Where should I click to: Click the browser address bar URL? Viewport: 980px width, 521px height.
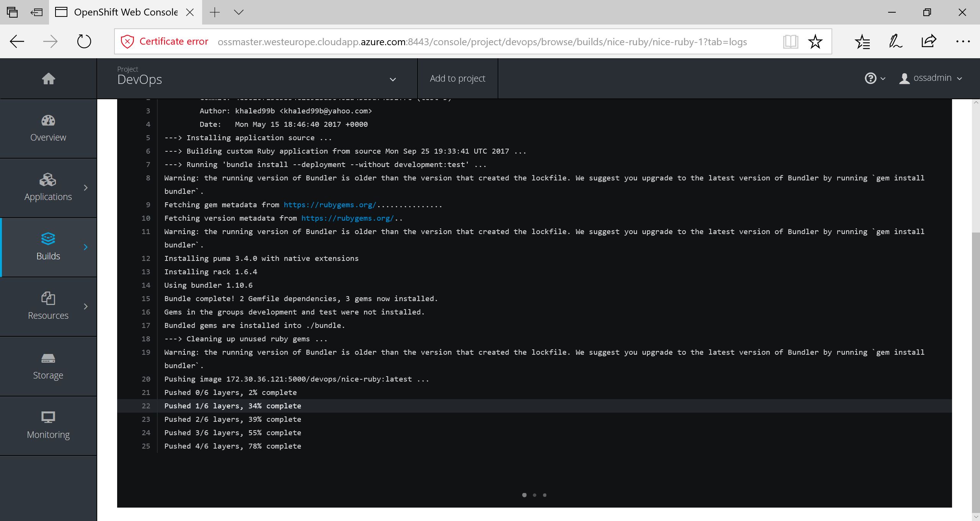pyautogui.click(x=482, y=42)
